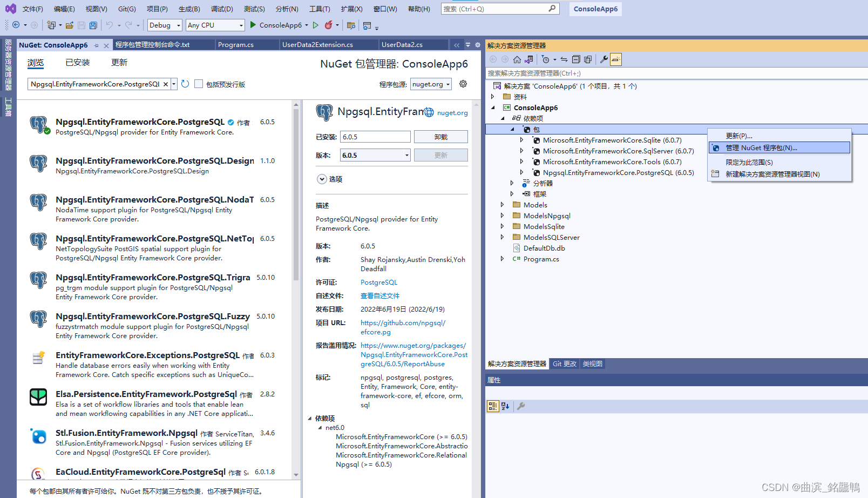Refresh the NuGet package search results
Viewport: 868px width, 498px height.
point(185,84)
